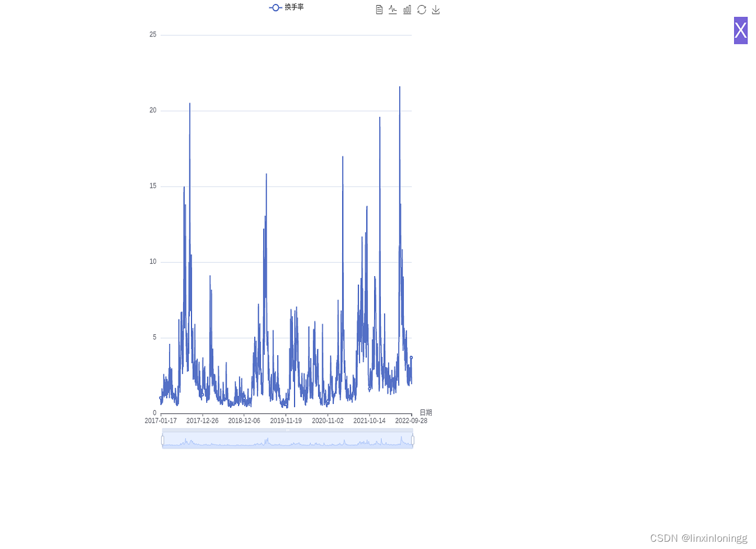Click the x-axis label 2022-09-28

point(411,421)
